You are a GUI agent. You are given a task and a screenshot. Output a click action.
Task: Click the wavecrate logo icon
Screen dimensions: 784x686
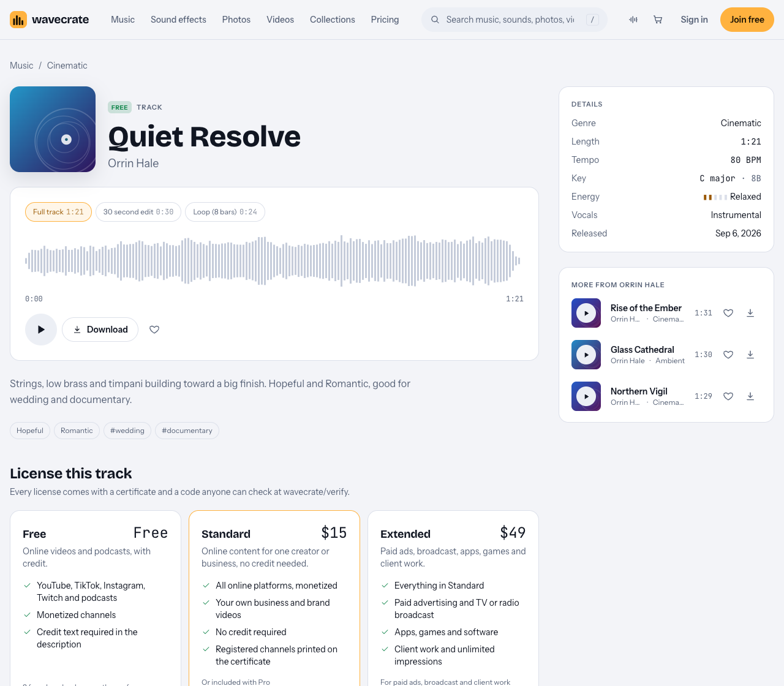pos(18,20)
